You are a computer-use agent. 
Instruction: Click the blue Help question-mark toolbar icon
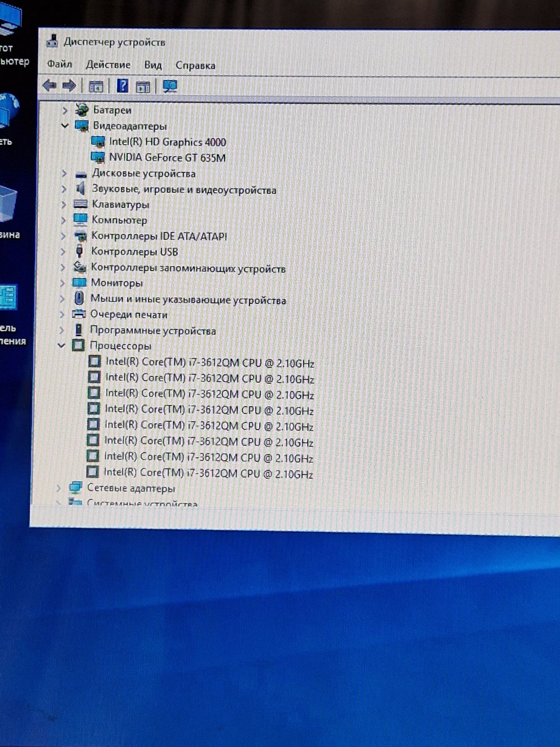coord(122,86)
